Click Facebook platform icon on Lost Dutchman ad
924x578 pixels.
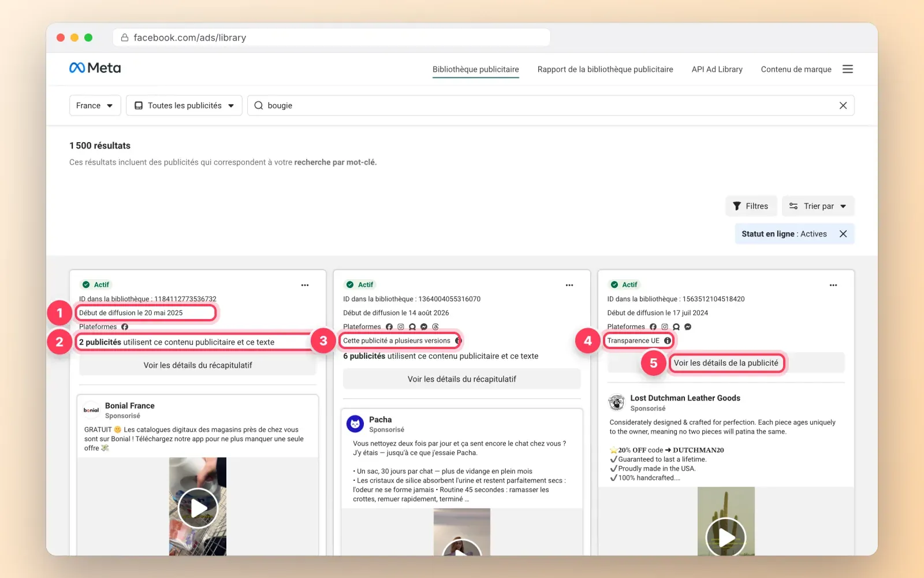tap(653, 327)
